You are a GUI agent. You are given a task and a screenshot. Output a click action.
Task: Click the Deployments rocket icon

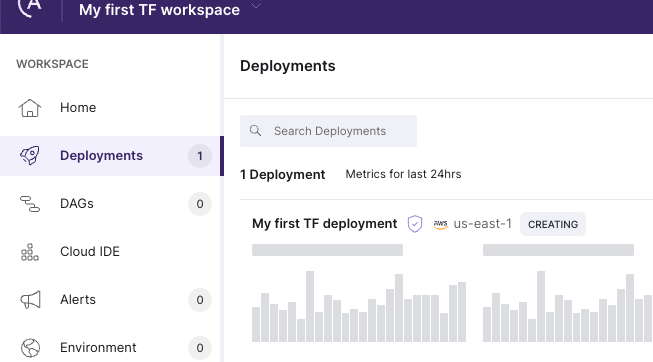point(30,156)
